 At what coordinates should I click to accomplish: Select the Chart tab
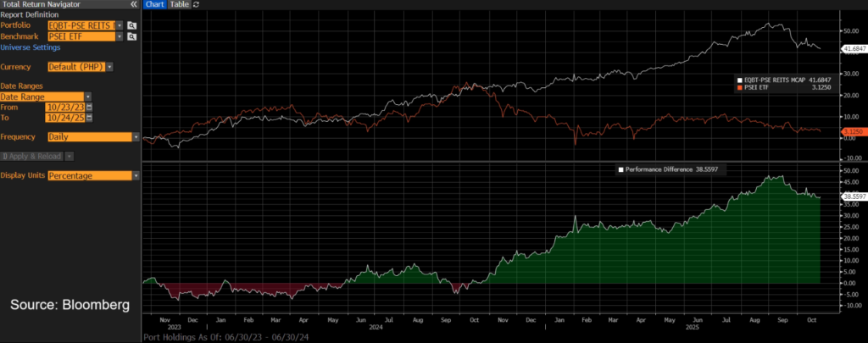coord(154,4)
